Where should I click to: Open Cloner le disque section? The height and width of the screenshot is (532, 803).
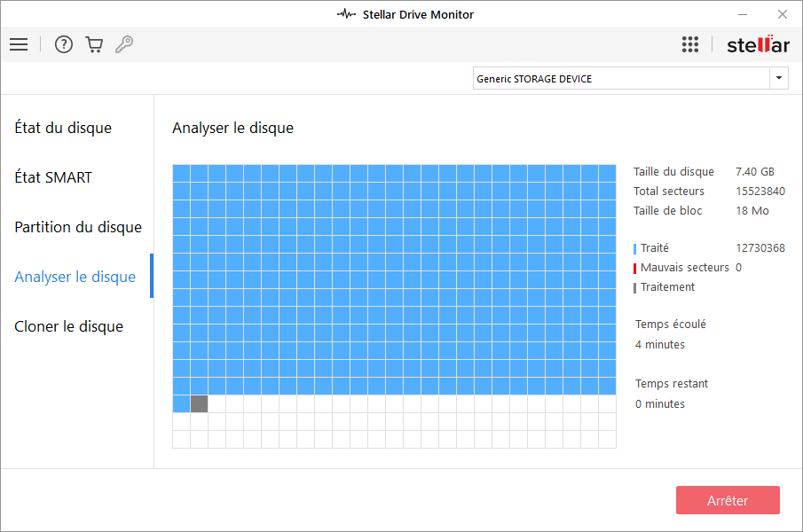[x=69, y=326]
